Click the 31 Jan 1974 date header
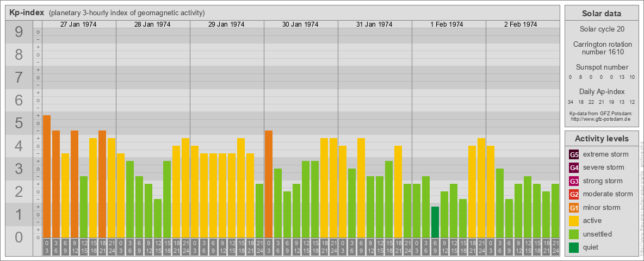The width and height of the screenshot is (644, 261). (x=374, y=24)
